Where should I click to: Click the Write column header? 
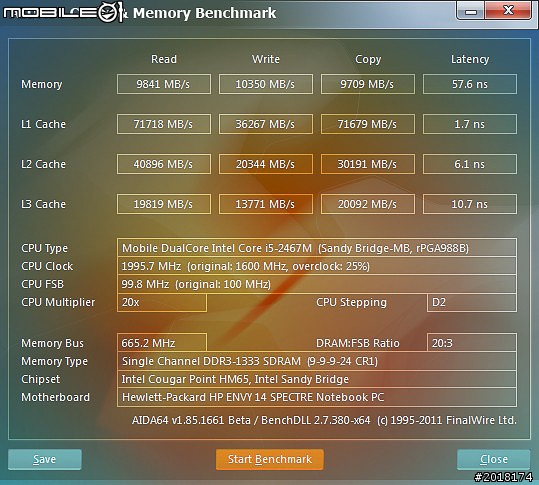coord(266,59)
